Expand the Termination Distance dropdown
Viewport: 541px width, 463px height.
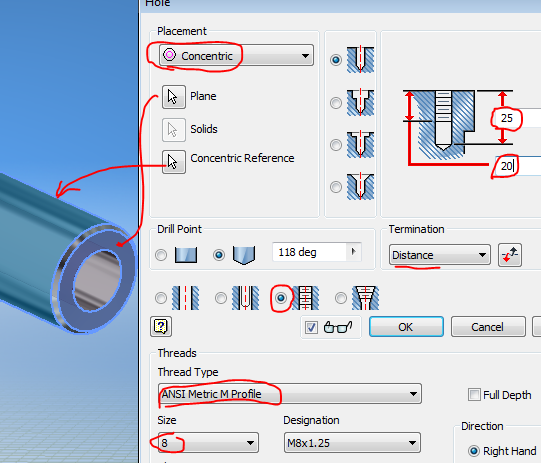click(440, 255)
